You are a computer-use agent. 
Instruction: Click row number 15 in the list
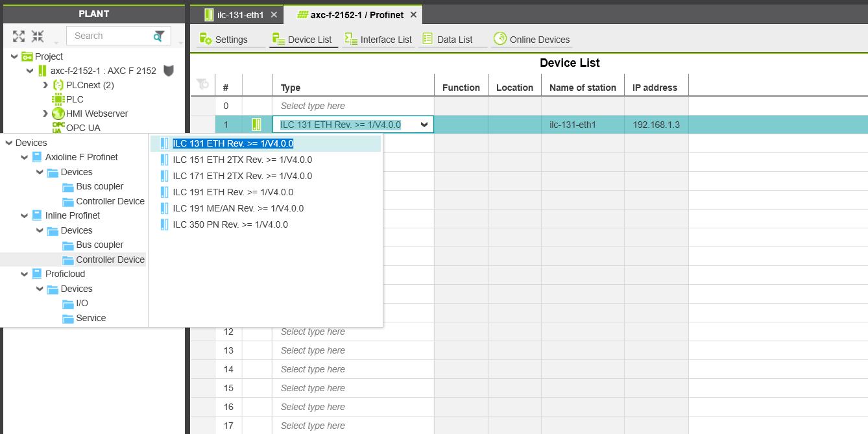[x=228, y=388]
